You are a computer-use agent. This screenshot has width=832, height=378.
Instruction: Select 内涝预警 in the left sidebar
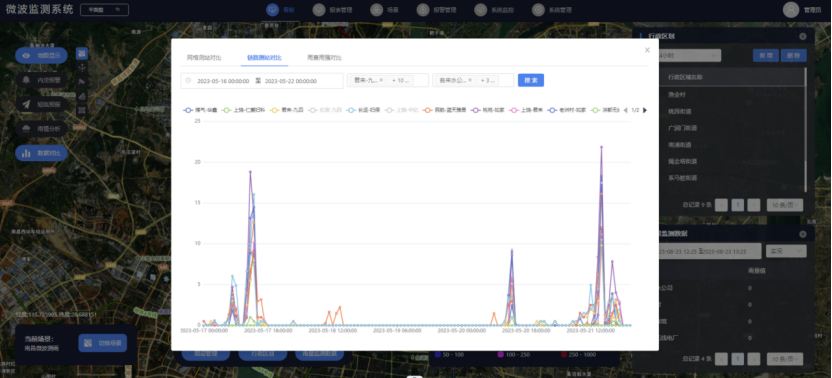tap(41, 80)
